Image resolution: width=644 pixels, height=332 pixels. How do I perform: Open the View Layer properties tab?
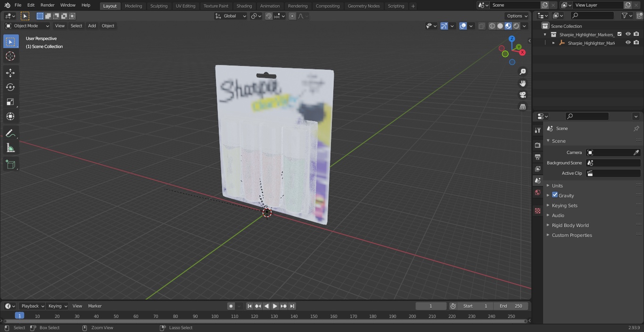pos(537,169)
